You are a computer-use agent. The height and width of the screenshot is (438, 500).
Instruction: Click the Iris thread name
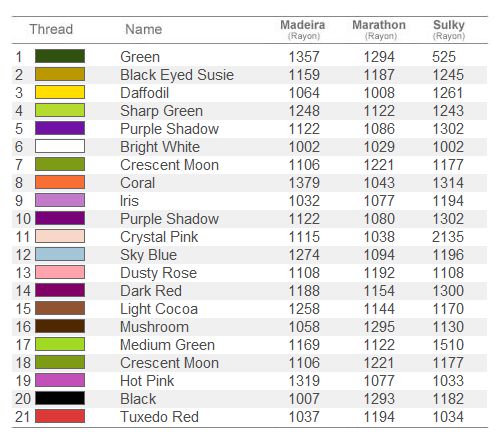[129, 201]
